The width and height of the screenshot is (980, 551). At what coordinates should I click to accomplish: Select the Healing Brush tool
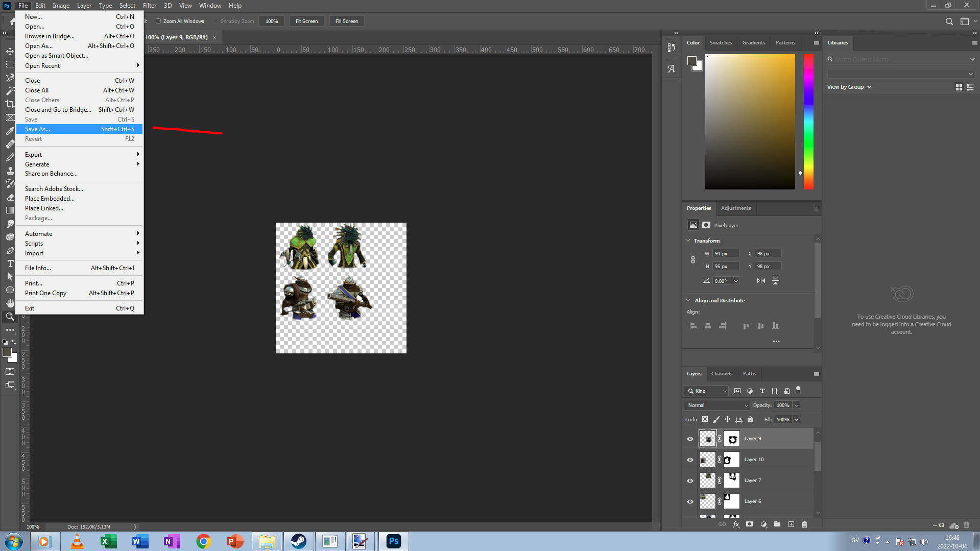(x=10, y=144)
